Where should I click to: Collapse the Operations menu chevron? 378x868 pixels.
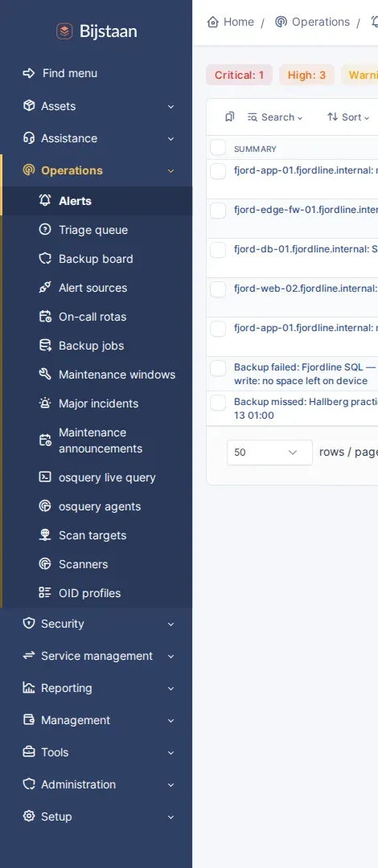[171, 170]
